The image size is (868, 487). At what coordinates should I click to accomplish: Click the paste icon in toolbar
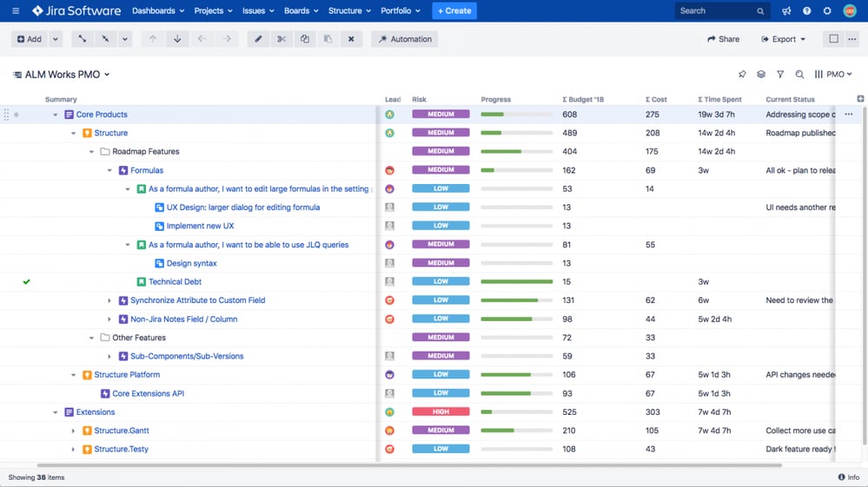click(x=328, y=39)
